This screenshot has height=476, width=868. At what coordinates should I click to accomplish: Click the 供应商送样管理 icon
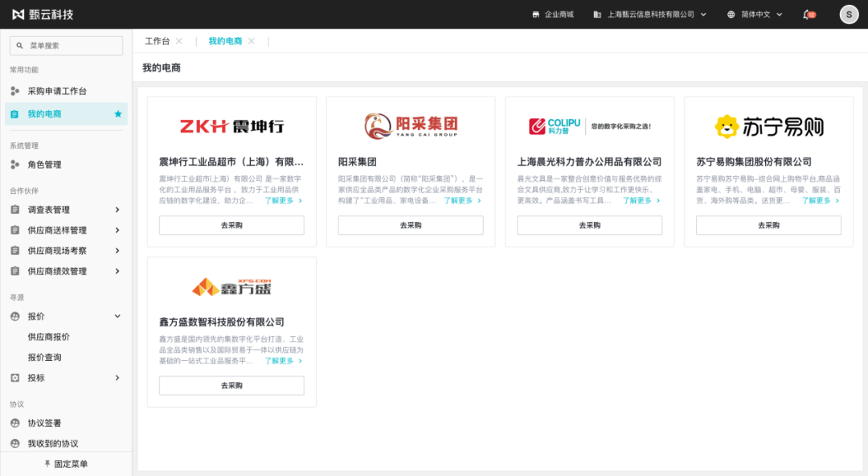[15, 230]
